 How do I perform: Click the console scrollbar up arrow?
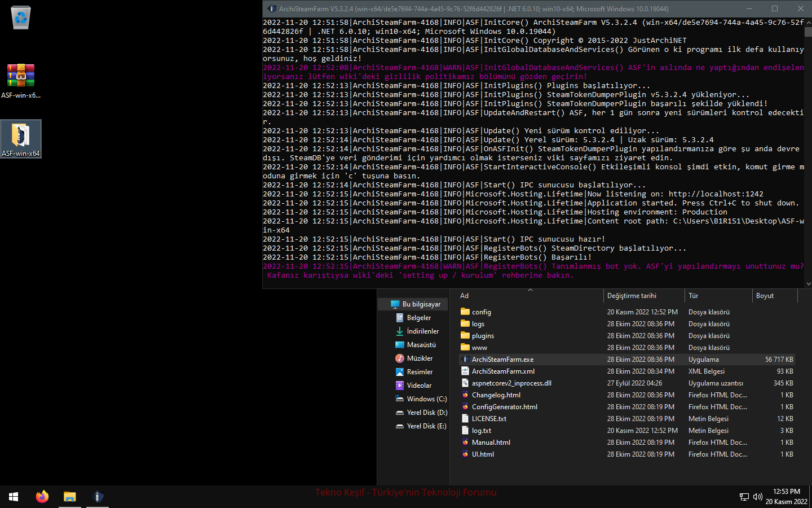click(x=808, y=22)
